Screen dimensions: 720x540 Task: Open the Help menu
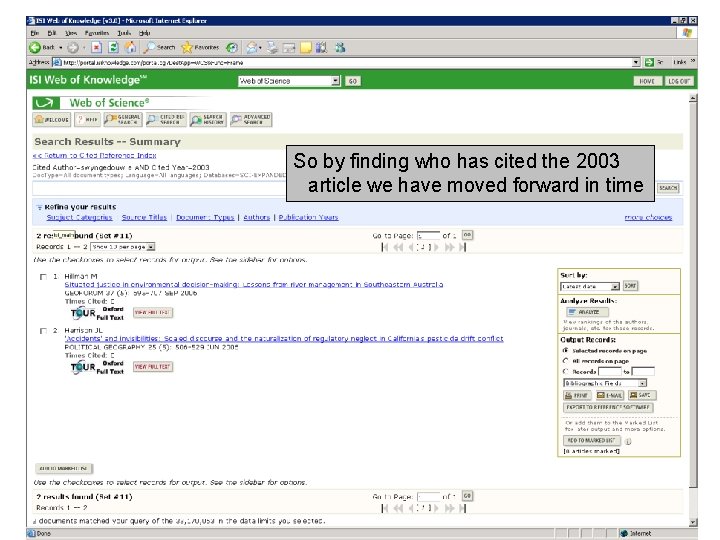[x=145, y=33]
